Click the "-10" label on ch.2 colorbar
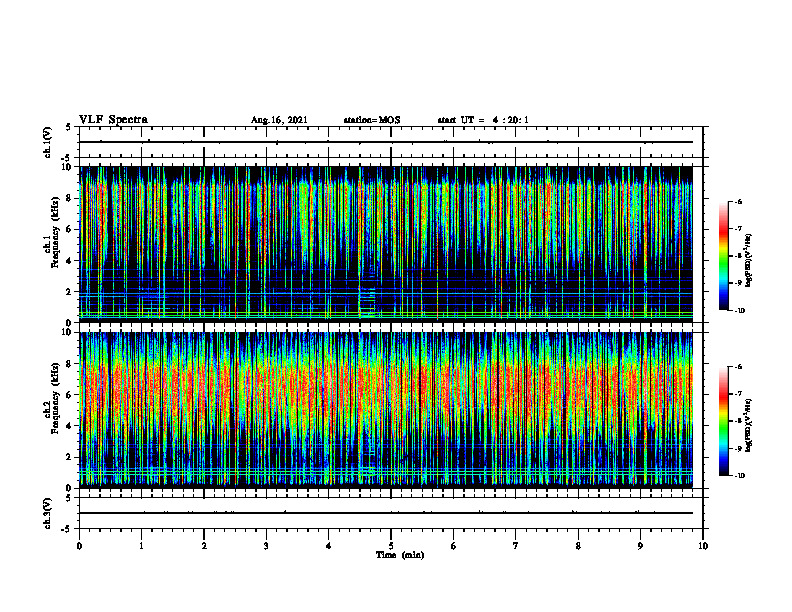This screenshot has height=612, width=792. click(x=740, y=476)
